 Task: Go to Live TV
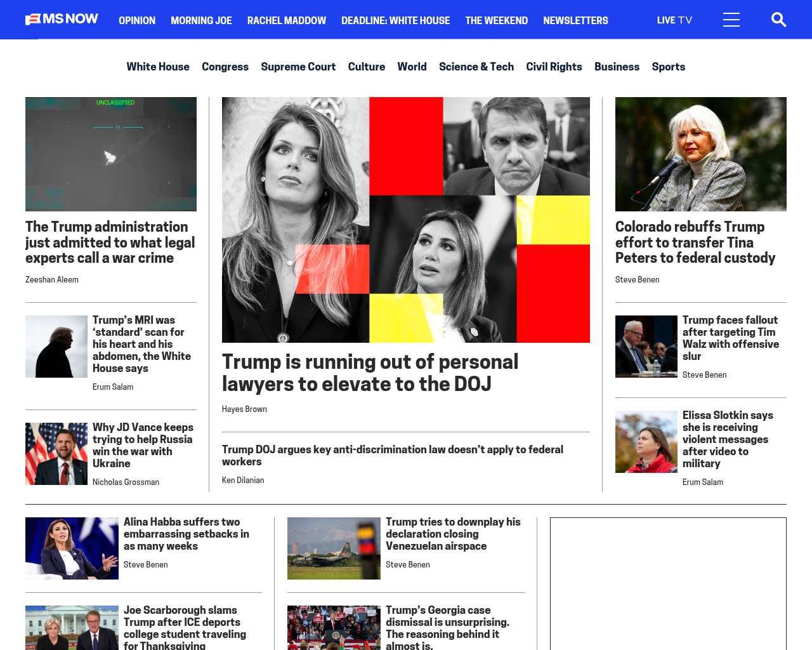(x=674, y=20)
